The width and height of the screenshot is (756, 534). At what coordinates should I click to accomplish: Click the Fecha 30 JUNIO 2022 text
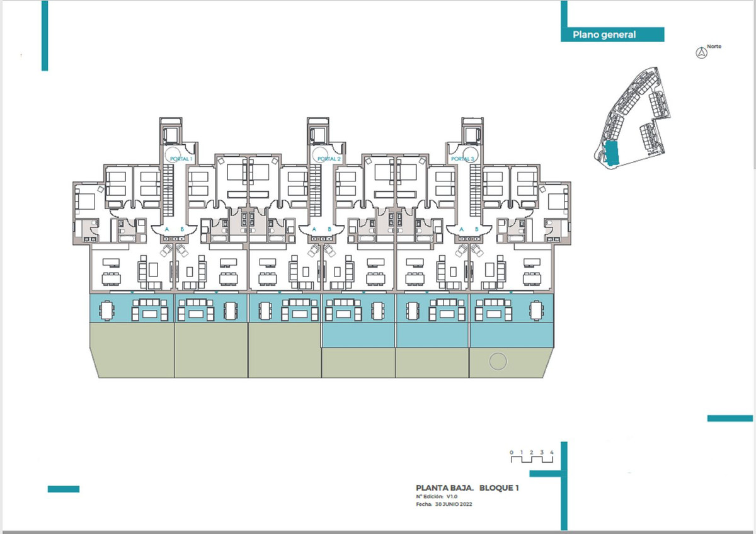[x=444, y=504]
